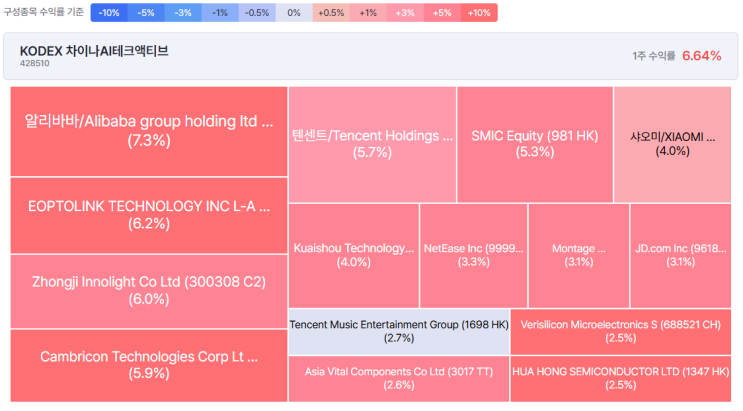Click the 1주 수익률 label
This screenshot has height=411, width=743.
653,56
